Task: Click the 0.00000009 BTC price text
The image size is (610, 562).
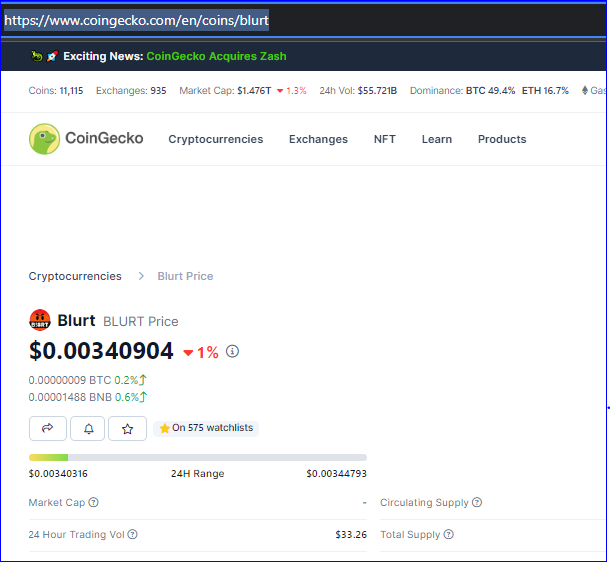Action: pos(70,380)
